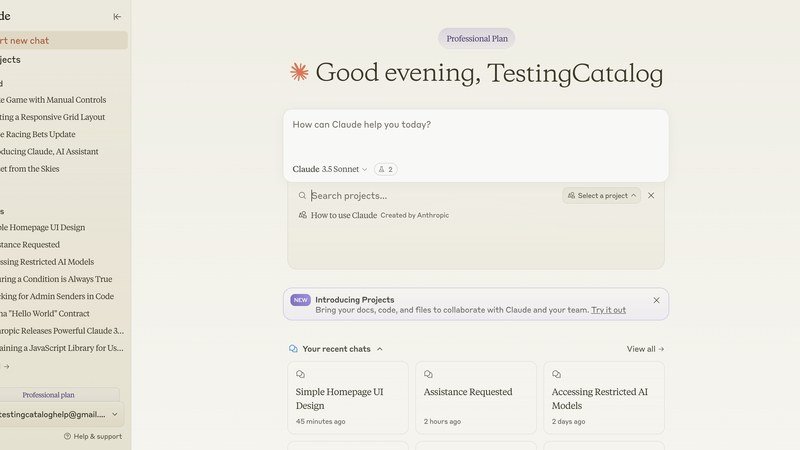Open the Claude 3.5 Sonnet model dropdown
The height and width of the screenshot is (450, 800).
coord(330,169)
